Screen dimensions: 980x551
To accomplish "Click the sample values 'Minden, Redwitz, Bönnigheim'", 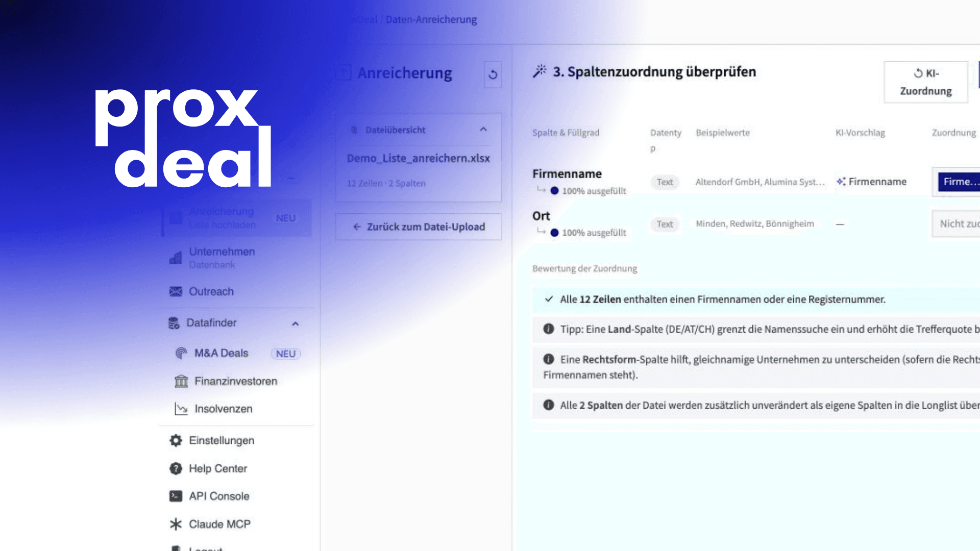I will point(755,223).
